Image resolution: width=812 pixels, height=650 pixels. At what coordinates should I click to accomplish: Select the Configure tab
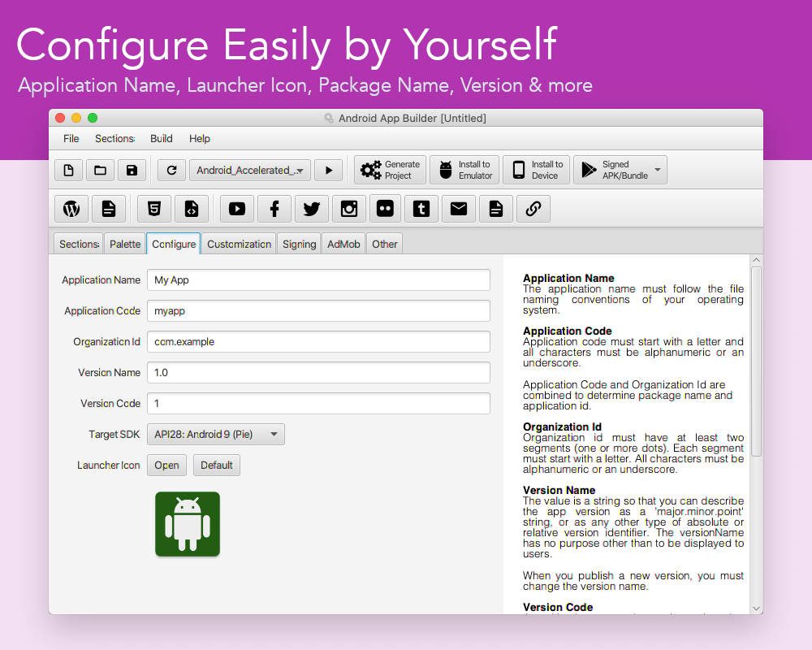(174, 244)
